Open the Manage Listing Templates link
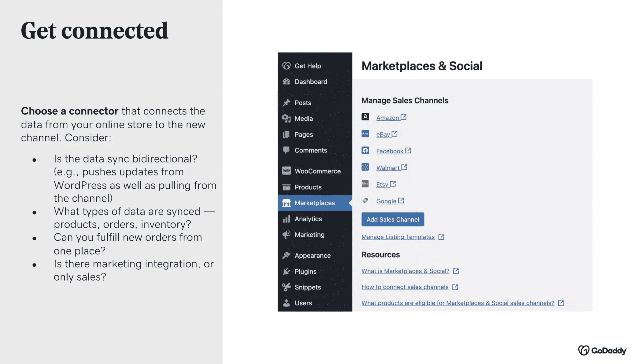 tap(398, 237)
